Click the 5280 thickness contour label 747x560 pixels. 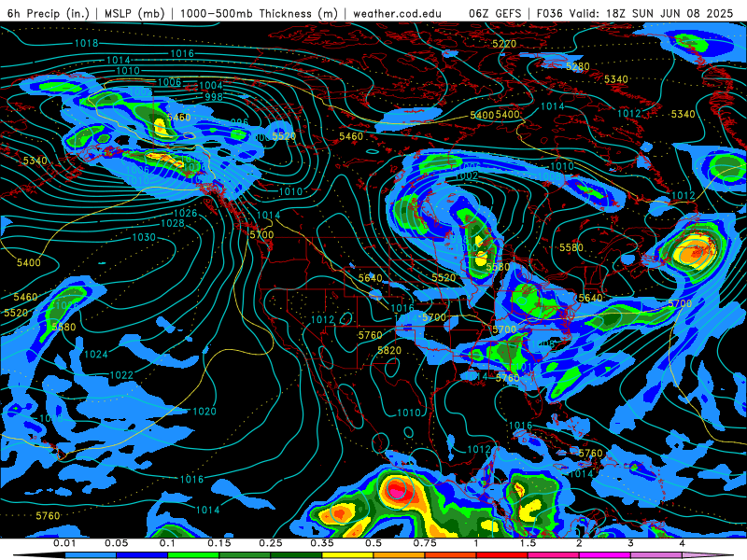click(577, 66)
